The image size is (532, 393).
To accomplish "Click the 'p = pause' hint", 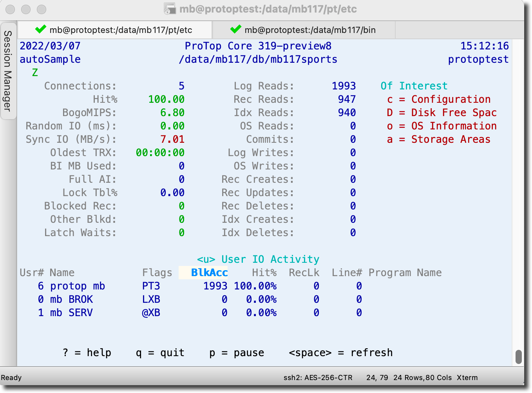I will point(237,353).
